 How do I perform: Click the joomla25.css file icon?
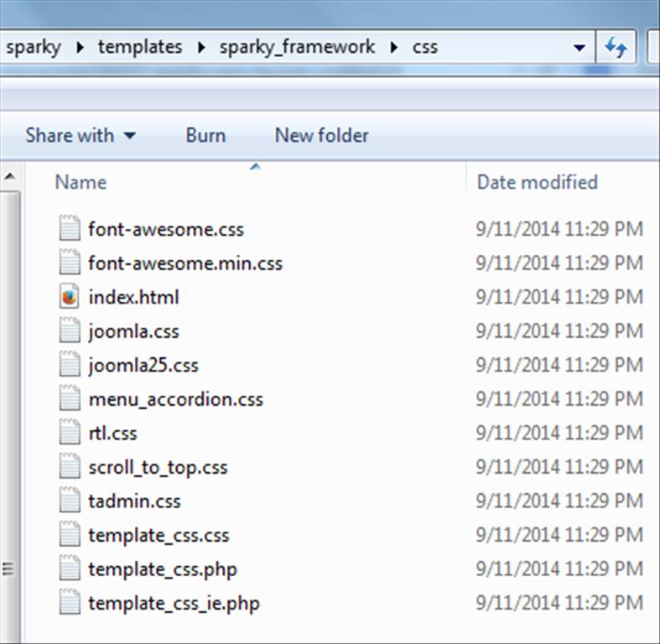[70, 365]
